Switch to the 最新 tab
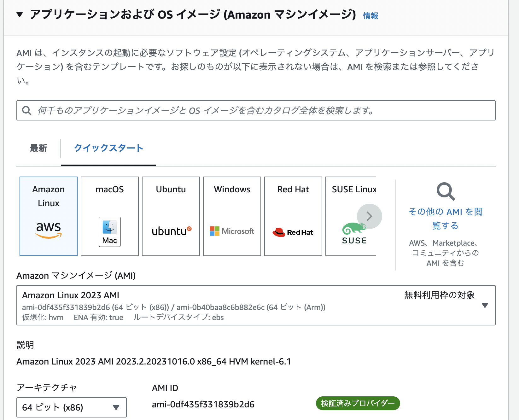519x420 pixels. 38,148
